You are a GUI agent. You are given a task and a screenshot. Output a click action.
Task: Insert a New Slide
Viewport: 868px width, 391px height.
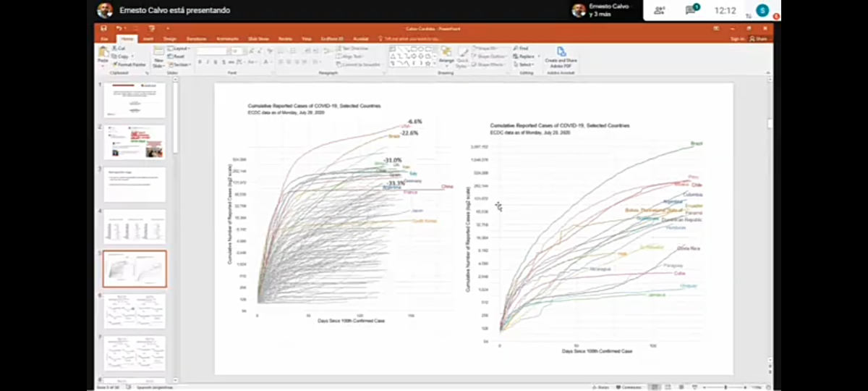coord(157,57)
